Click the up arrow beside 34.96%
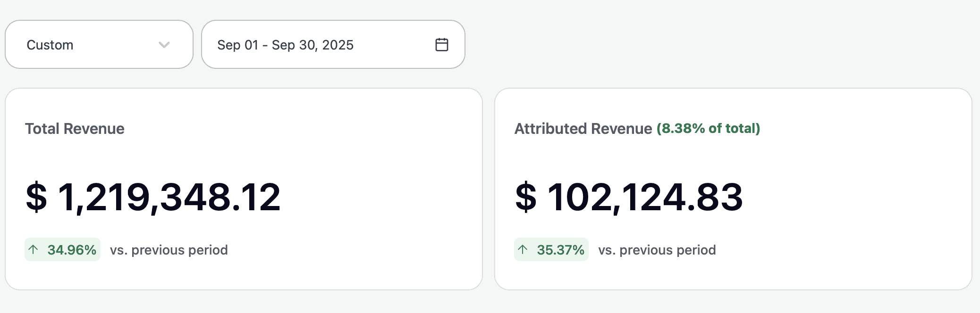This screenshot has height=313, width=980. click(33, 249)
